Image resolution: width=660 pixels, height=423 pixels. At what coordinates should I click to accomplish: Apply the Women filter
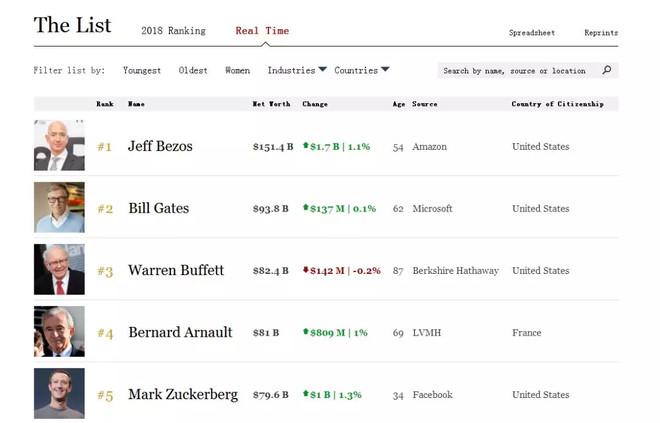[x=237, y=70]
